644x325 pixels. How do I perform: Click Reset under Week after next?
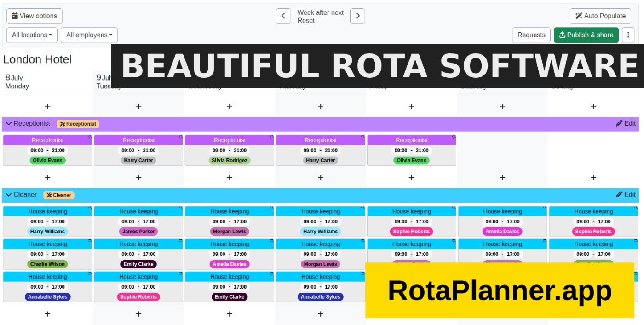(x=306, y=20)
